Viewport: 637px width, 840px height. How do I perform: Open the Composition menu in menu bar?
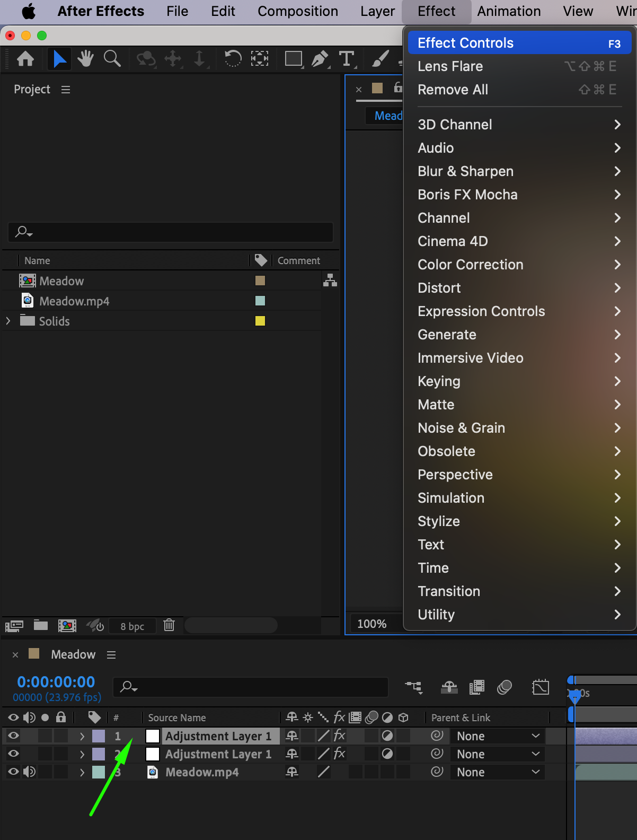click(x=298, y=11)
